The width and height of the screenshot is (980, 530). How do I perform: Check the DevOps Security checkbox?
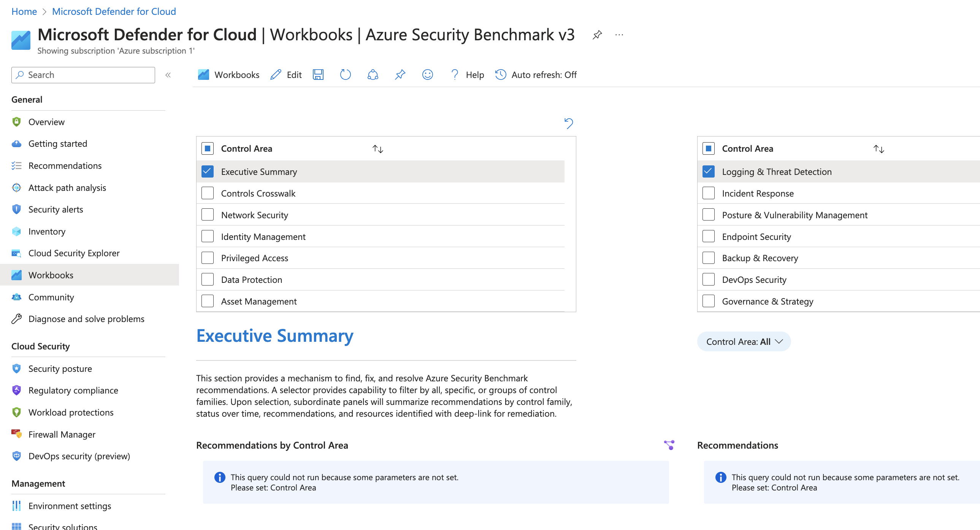coord(708,280)
